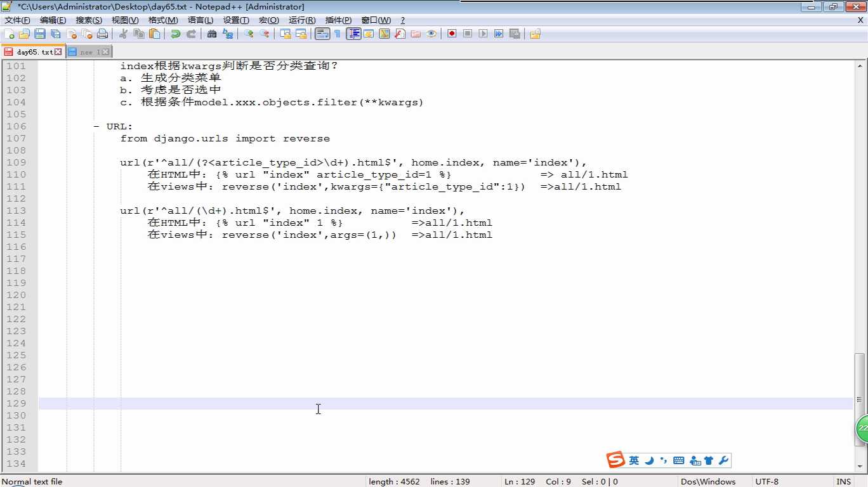Toggle the Indent Guide toolbar button
Image resolution: width=868 pixels, height=487 pixels.
click(x=353, y=34)
